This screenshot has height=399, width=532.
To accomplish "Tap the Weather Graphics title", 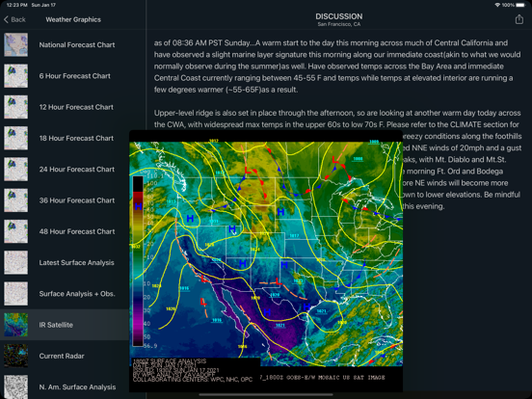I will [x=73, y=19].
